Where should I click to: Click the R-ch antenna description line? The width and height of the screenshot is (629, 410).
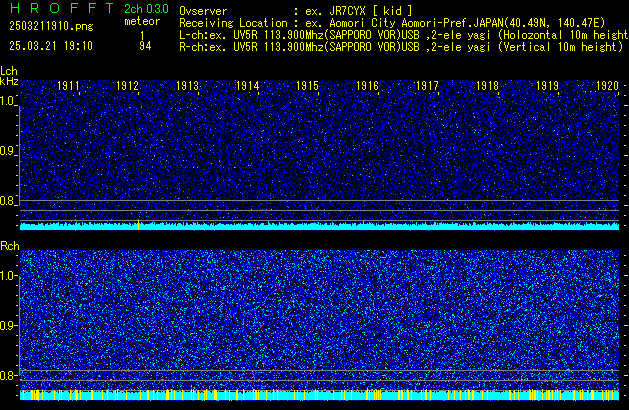pyautogui.click(x=401, y=47)
